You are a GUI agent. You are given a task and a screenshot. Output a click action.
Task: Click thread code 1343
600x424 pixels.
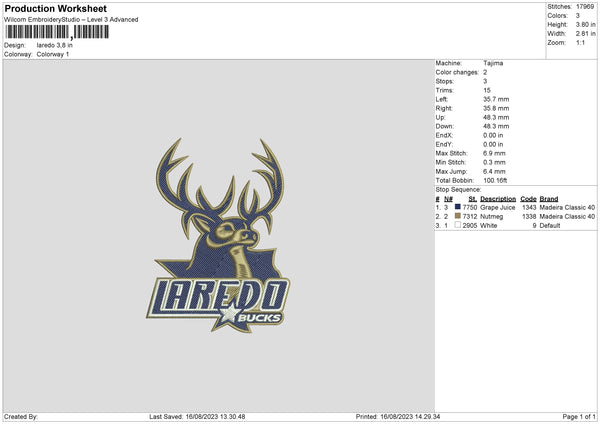[x=529, y=207]
